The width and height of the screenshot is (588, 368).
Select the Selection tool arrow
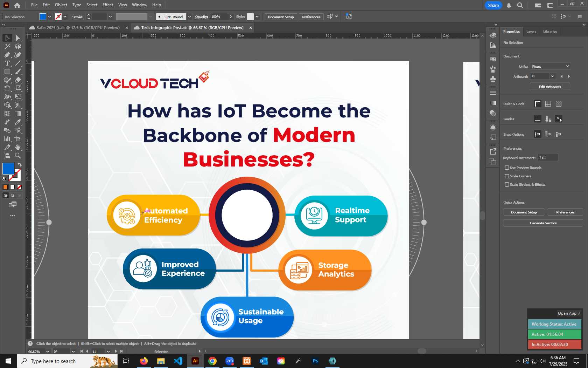tap(7, 38)
